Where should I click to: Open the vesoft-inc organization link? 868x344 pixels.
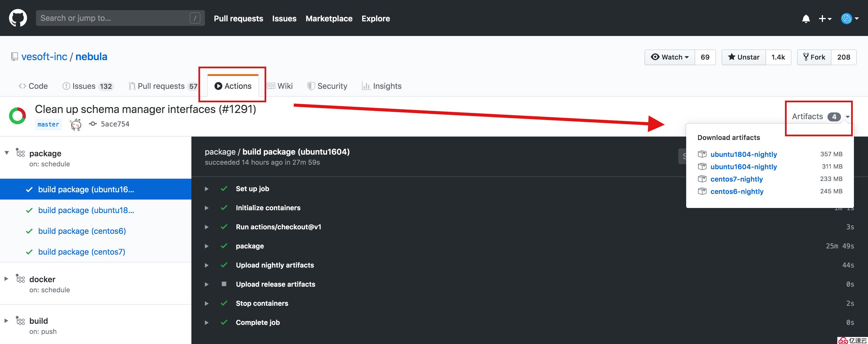[x=44, y=56]
